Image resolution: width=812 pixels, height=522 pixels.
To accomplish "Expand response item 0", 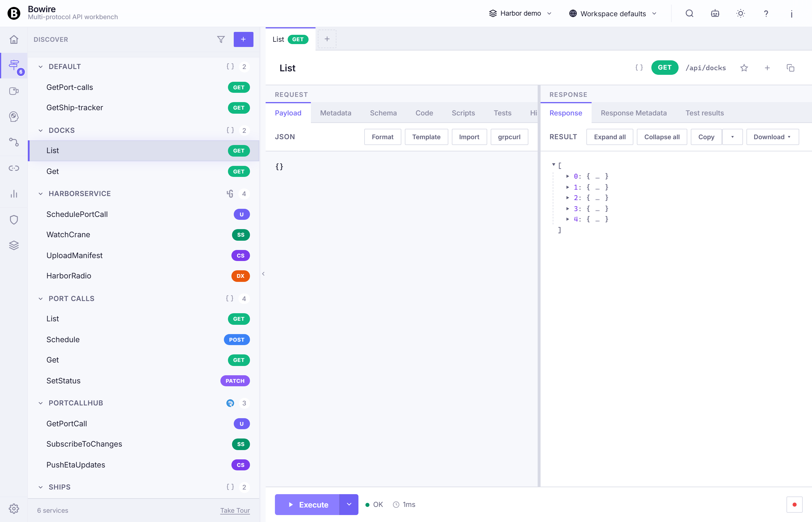I will pyautogui.click(x=567, y=176).
